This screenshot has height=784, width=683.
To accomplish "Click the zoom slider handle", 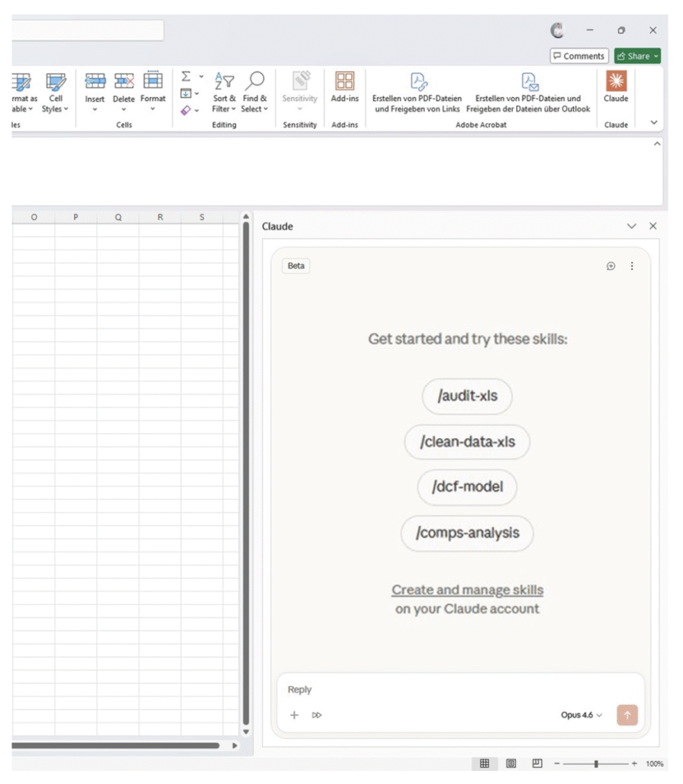I will (596, 764).
